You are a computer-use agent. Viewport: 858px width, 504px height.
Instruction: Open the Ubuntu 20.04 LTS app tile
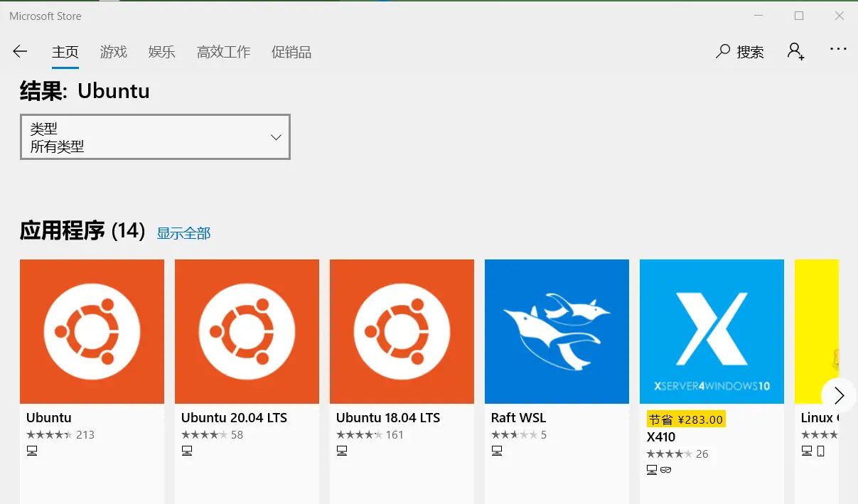pyautogui.click(x=247, y=331)
